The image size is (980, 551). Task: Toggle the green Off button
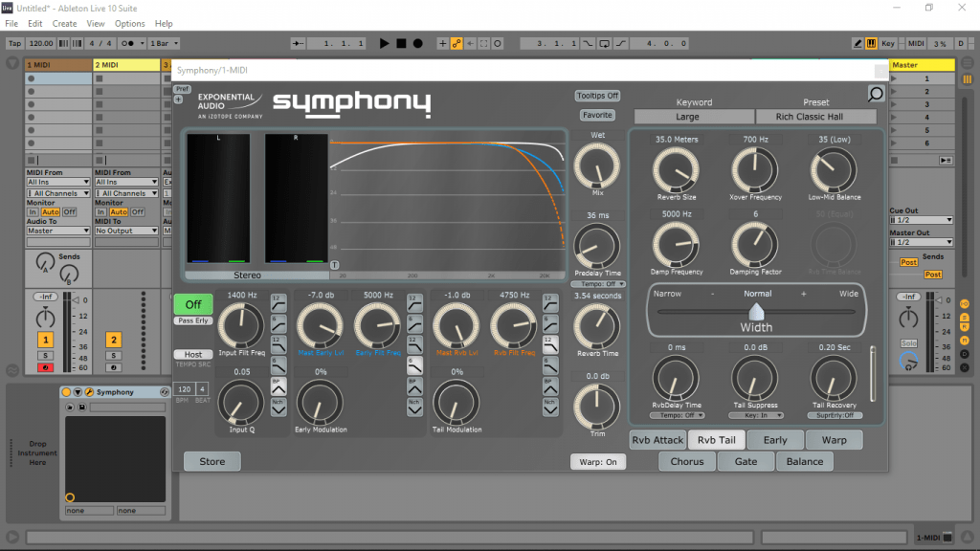pyautogui.click(x=193, y=304)
